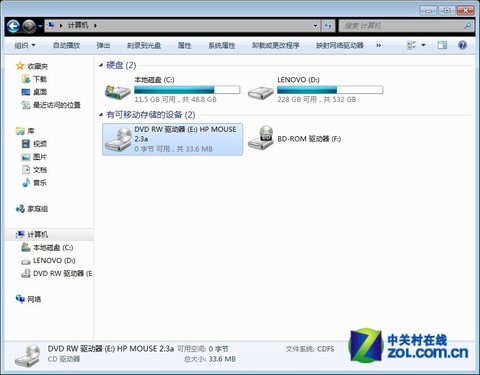Choose 自动播放 in the toolbar
The height and width of the screenshot is (375, 480).
(x=67, y=45)
